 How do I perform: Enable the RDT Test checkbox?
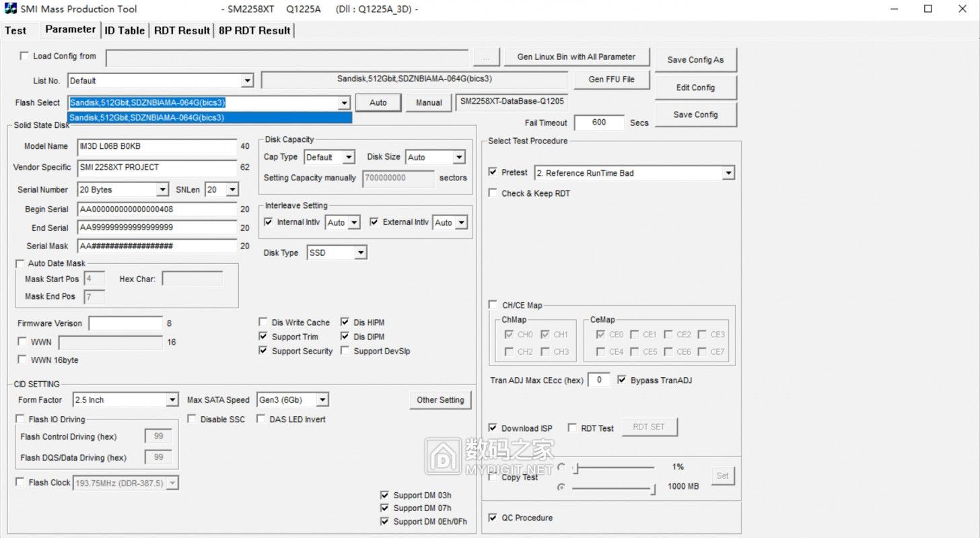572,428
